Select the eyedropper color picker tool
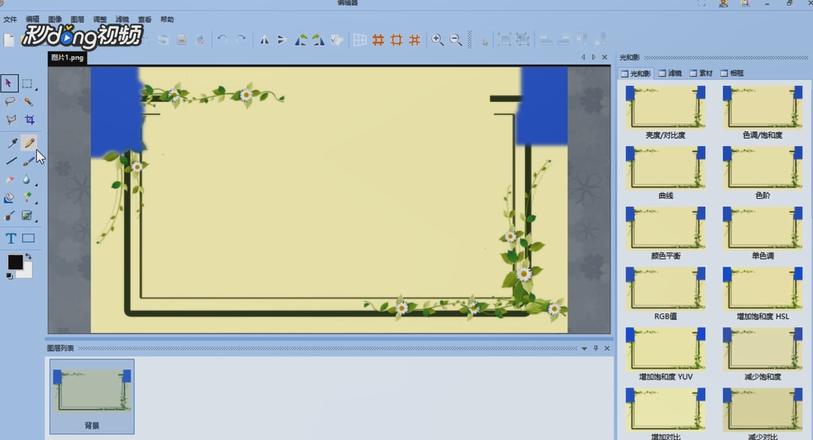 [11, 143]
